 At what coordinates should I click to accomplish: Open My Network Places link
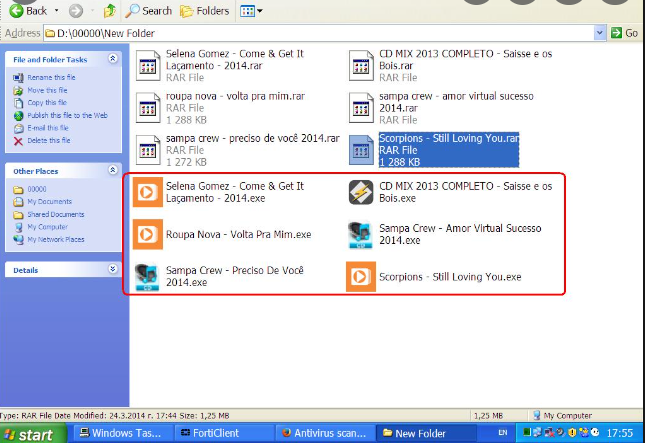[56, 239]
